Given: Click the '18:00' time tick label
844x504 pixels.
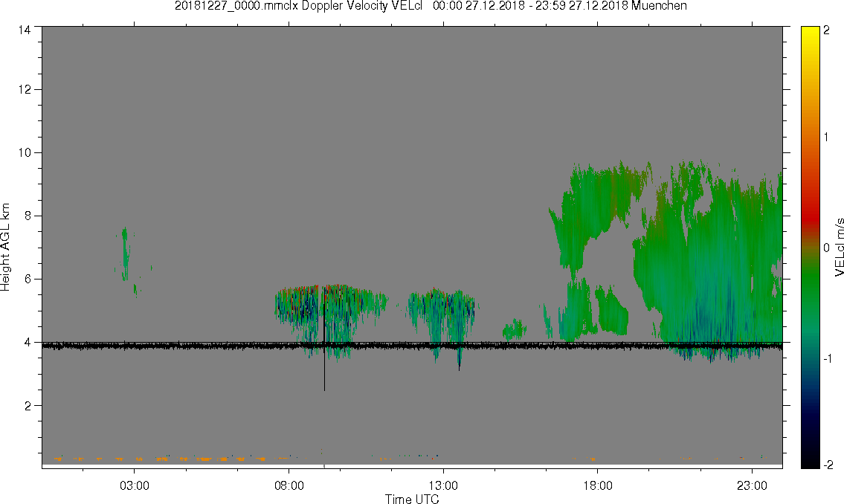Looking at the screenshot, I should (597, 485).
